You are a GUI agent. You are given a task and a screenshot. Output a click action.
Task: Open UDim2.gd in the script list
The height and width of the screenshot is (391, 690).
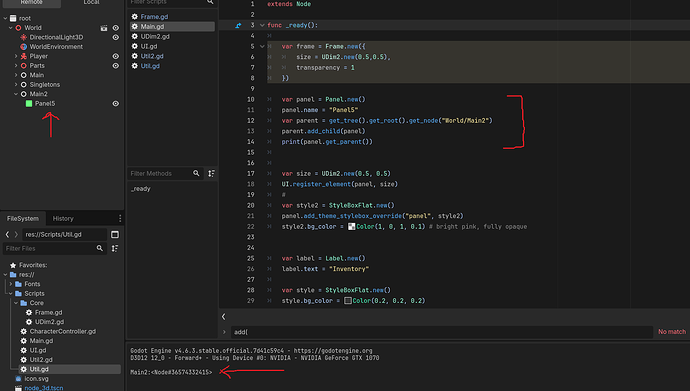tap(155, 37)
